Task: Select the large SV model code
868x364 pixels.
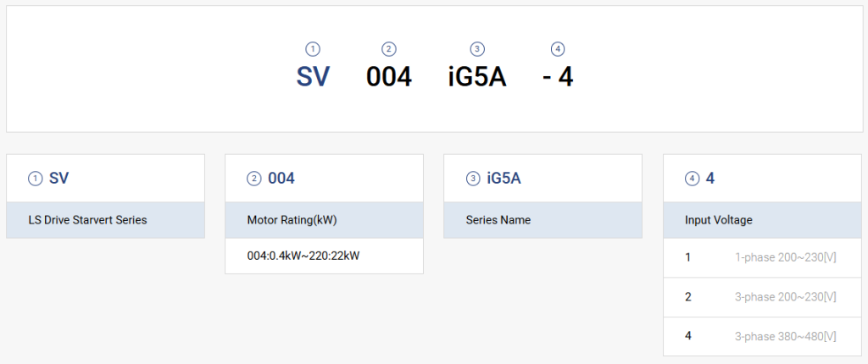Action: (314, 77)
